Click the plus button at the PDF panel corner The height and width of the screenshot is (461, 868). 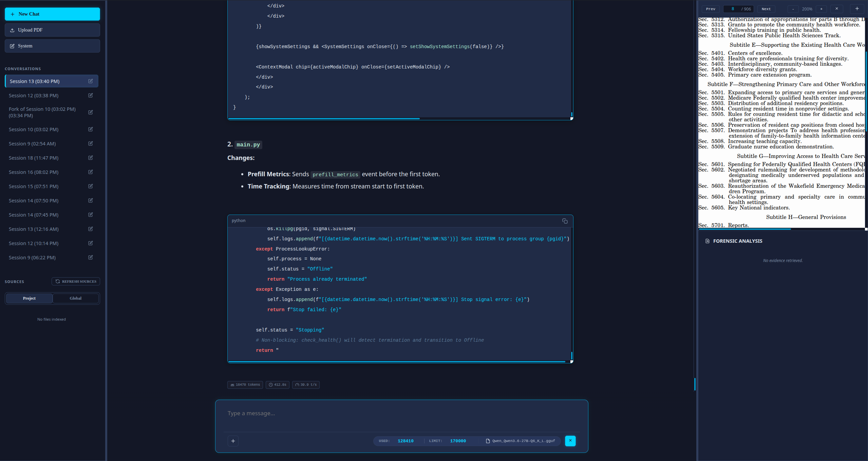click(x=857, y=9)
